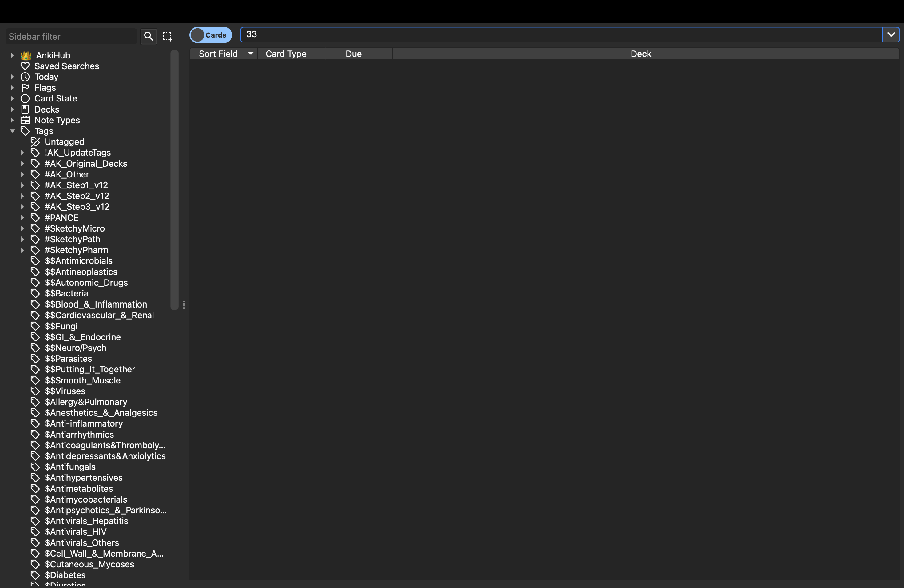Select the $Antiarrhythmics tag
The height and width of the screenshot is (588, 904).
(79, 434)
